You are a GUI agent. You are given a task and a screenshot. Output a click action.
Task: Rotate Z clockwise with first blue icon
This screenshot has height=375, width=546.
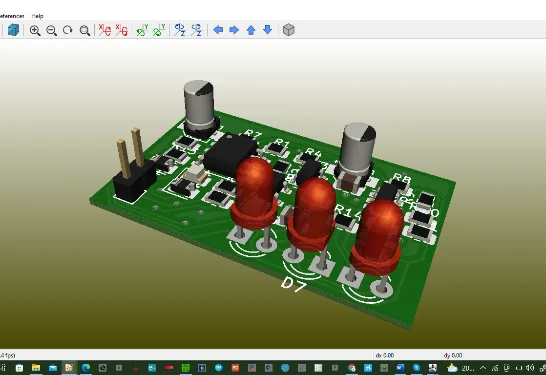(180, 30)
